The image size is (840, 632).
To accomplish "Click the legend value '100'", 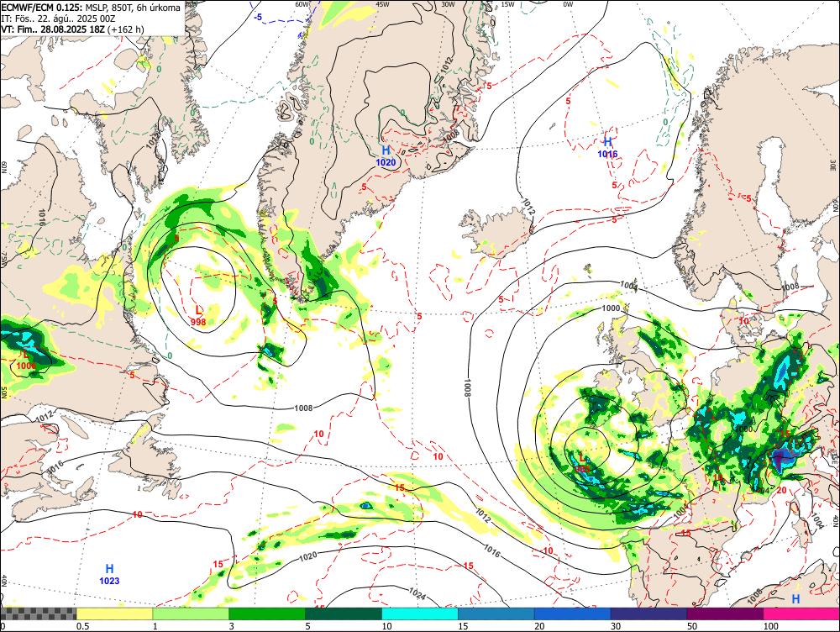I will [x=771, y=626].
